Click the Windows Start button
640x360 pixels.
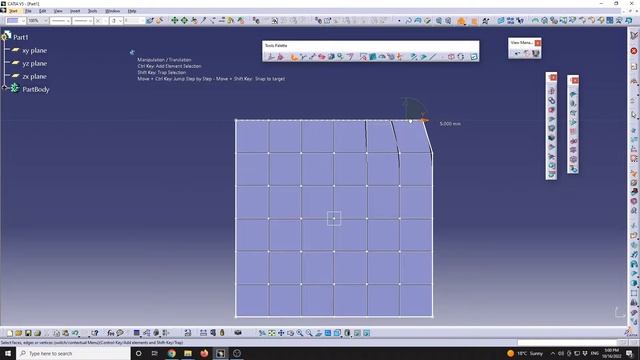pos(7,353)
